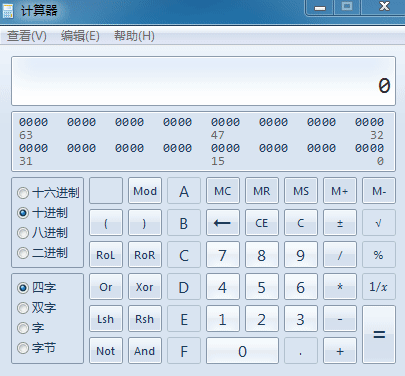Select hexadecimal (十六进制) mode
405x376 pixels.
tap(48, 193)
